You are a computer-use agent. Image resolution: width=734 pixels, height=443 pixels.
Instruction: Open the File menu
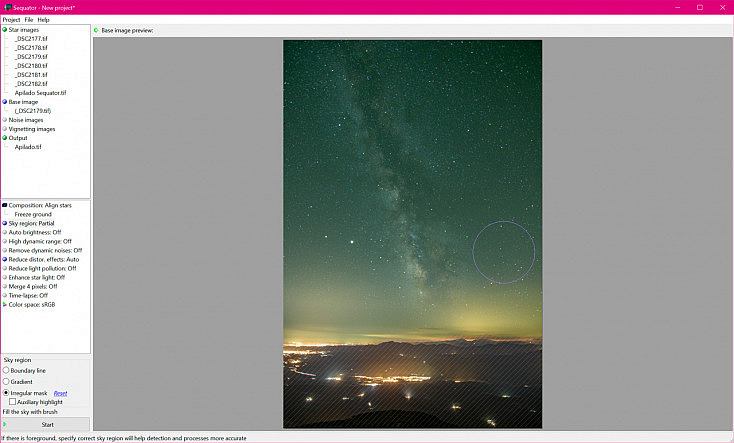[x=29, y=20]
